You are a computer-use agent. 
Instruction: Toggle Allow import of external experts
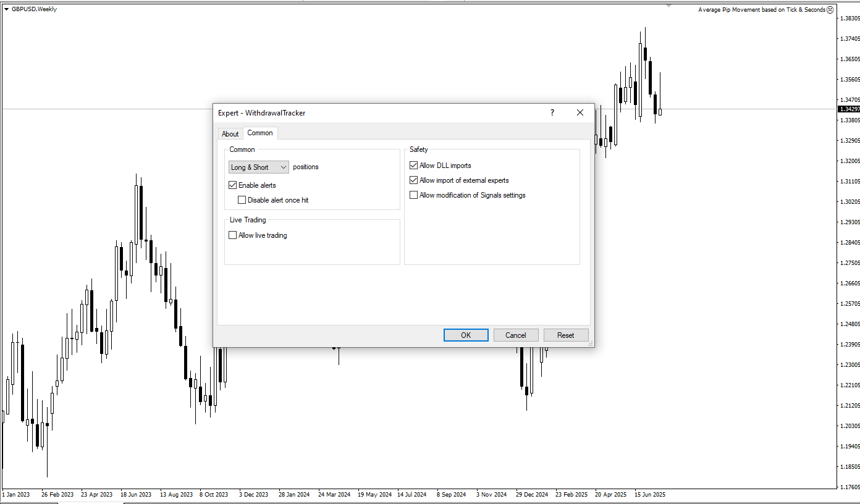(414, 180)
